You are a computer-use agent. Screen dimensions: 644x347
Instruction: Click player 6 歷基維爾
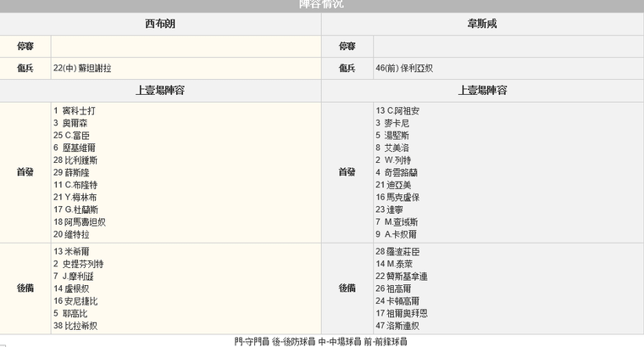pyautogui.click(x=75, y=148)
